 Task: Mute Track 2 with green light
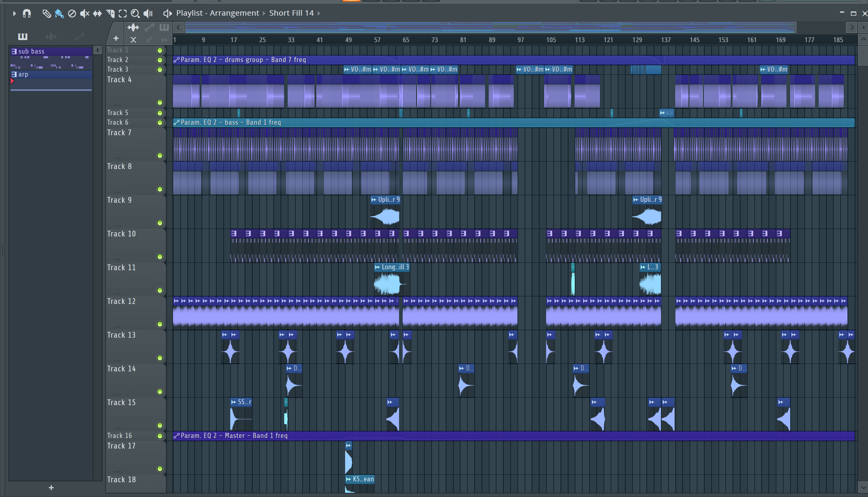click(x=159, y=60)
